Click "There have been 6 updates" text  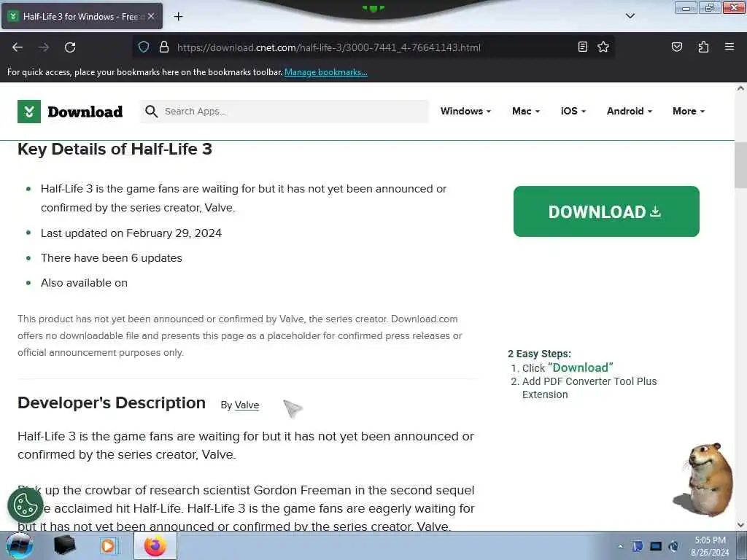(112, 258)
